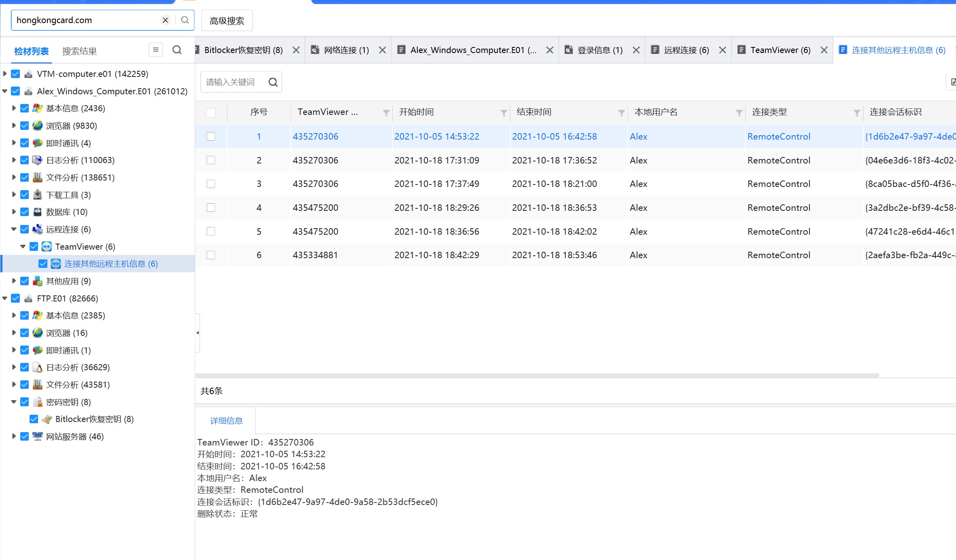Open the 网络连接 (1) tab
This screenshot has height=560, width=956.
(x=346, y=50)
